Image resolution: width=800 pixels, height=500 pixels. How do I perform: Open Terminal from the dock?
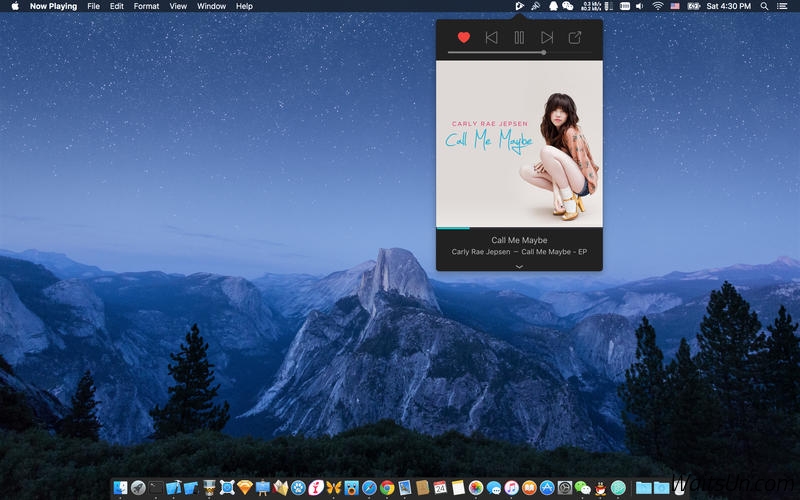tap(156, 488)
